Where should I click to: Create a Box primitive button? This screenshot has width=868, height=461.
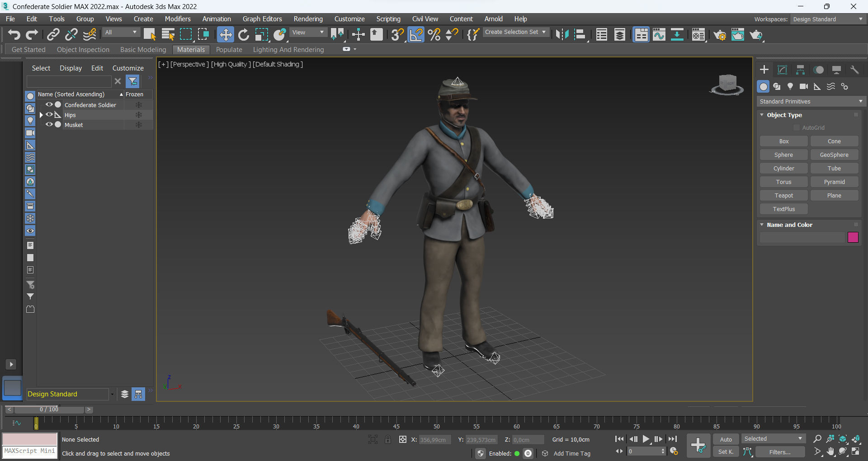click(x=784, y=141)
